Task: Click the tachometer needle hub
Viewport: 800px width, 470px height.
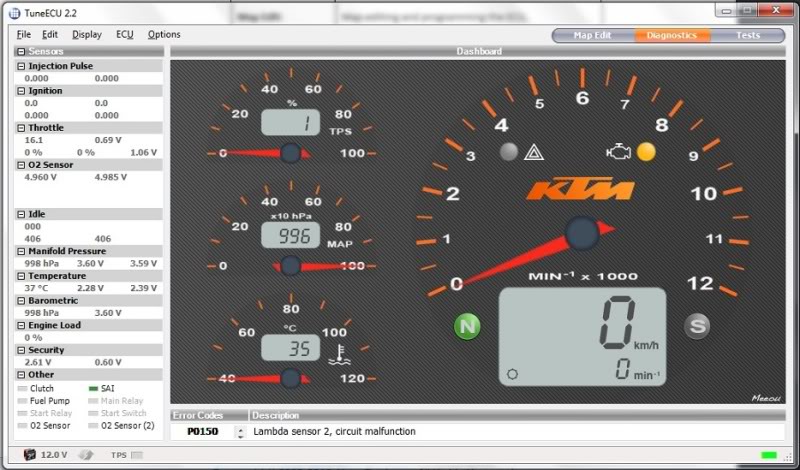Action: click(x=583, y=233)
